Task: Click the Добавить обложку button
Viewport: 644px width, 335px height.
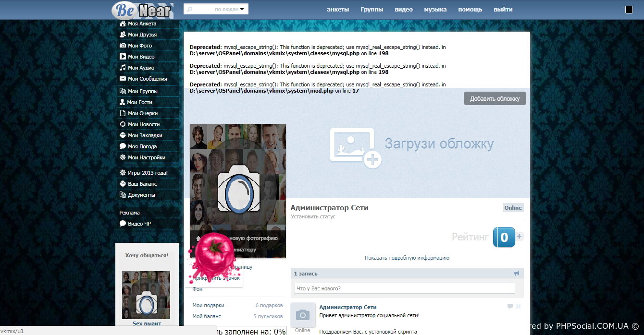Action: coord(495,98)
